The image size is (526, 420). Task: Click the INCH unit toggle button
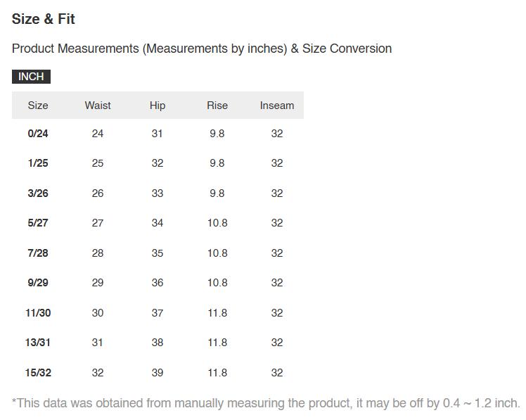31,77
